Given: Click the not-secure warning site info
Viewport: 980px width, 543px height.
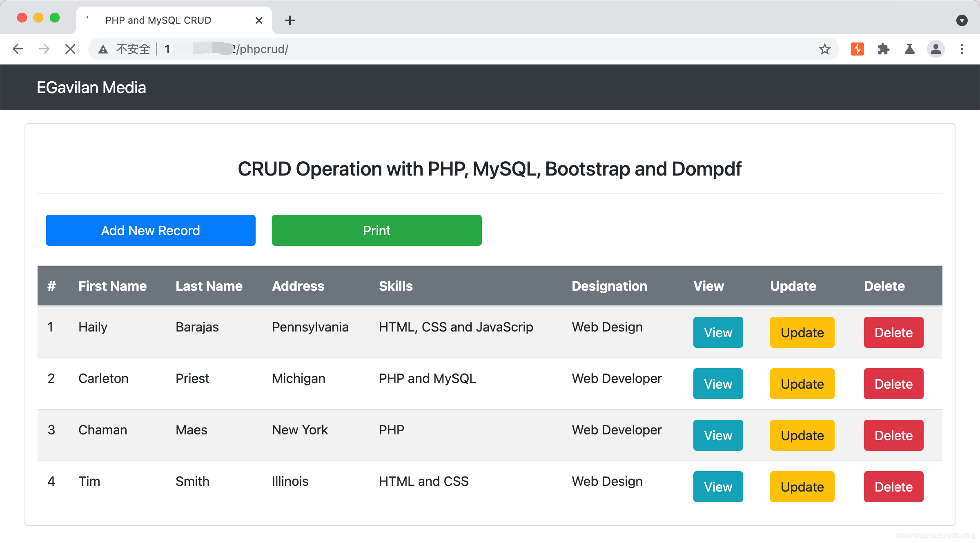Looking at the screenshot, I should coord(125,49).
